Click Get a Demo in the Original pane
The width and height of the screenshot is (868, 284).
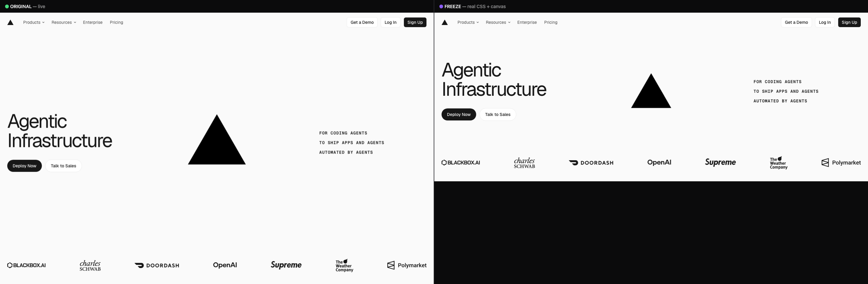tap(362, 22)
